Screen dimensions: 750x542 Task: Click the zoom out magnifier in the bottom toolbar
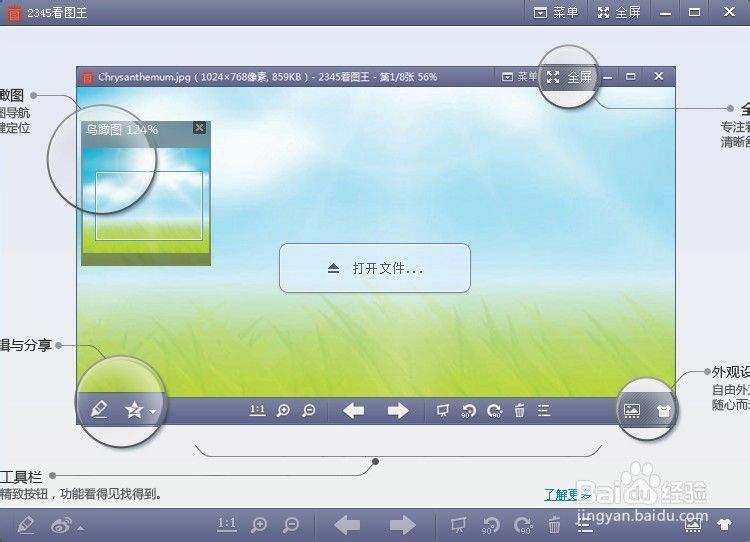(x=291, y=525)
